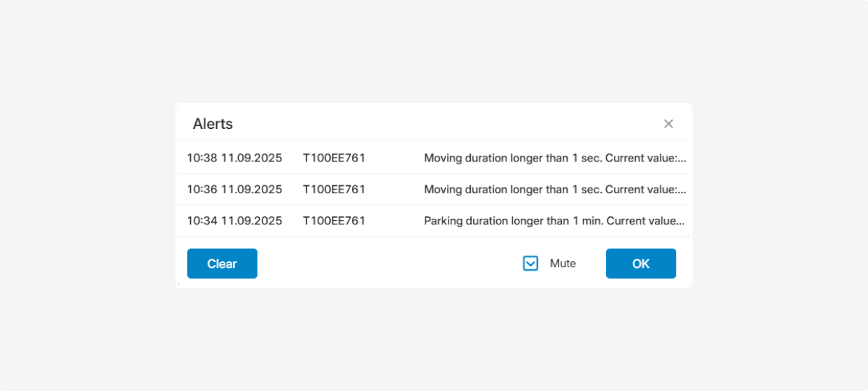Select the 10:36 time in the second alert
Viewport: 868px width, 391px height.
click(x=202, y=190)
